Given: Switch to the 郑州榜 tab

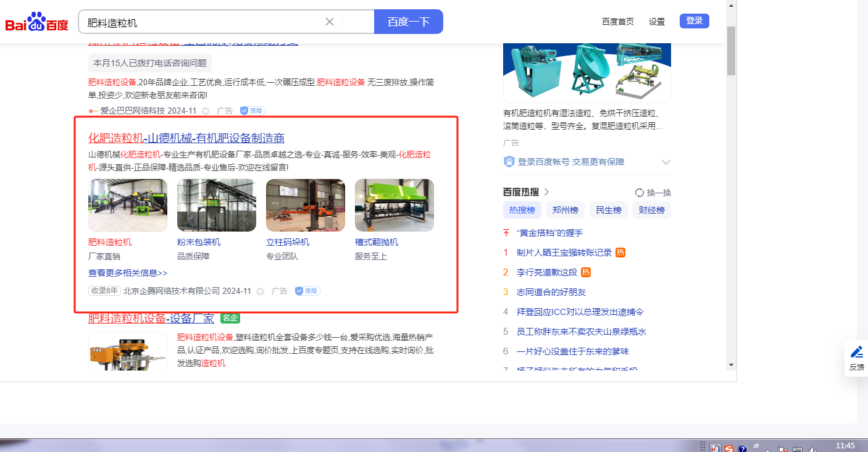Looking at the screenshot, I should tap(565, 210).
